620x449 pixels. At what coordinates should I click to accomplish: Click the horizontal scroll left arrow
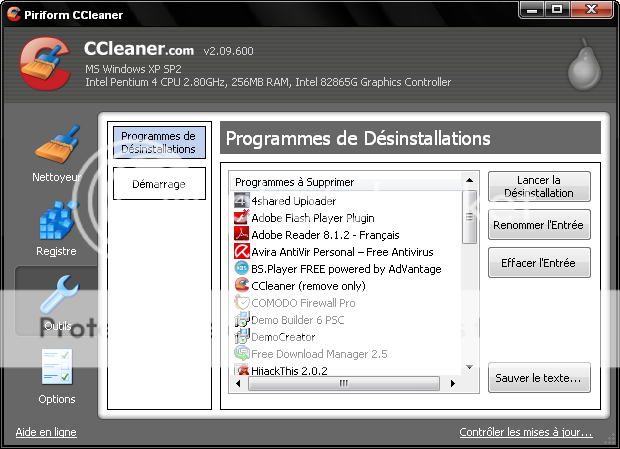coord(238,383)
